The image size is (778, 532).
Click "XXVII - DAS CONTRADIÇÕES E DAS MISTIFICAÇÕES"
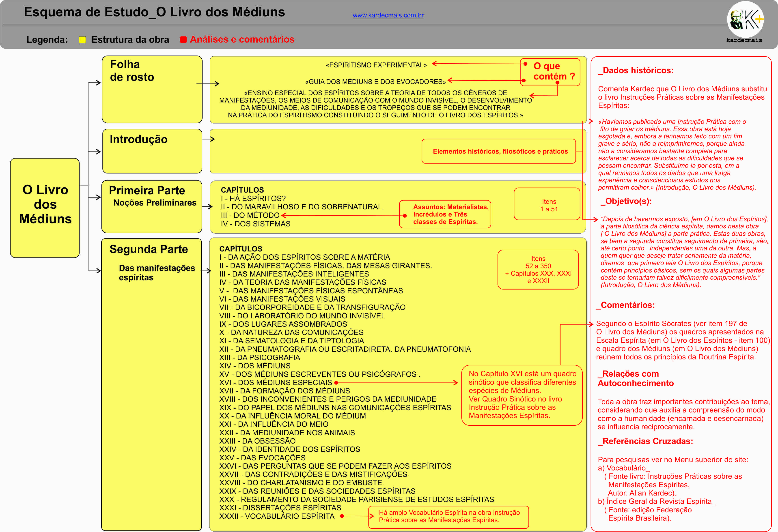[313, 474]
